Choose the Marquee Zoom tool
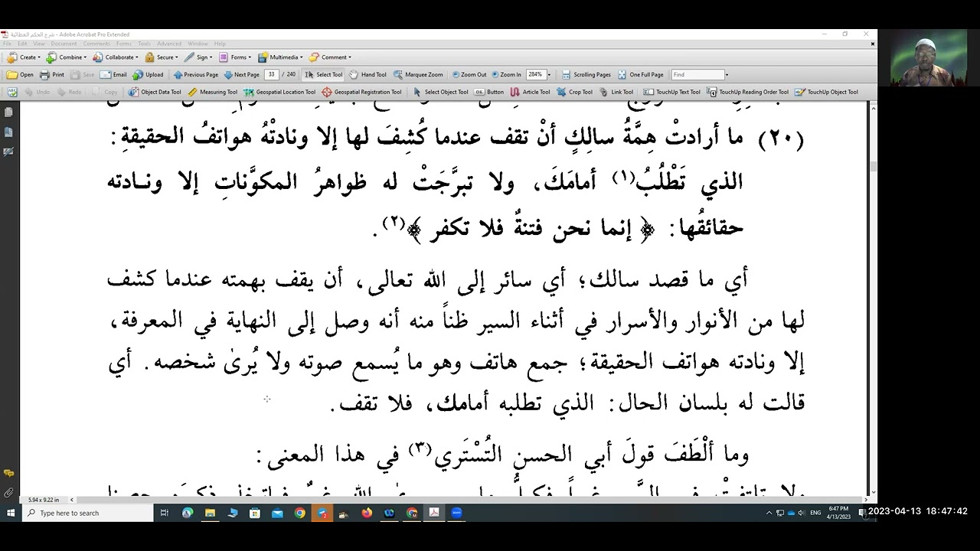 (418, 74)
